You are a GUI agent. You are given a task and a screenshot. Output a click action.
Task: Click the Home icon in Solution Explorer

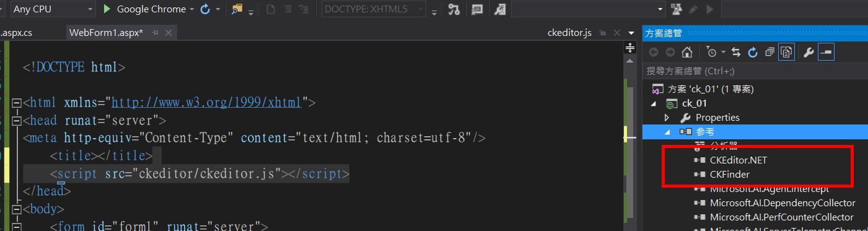click(x=687, y=52)
